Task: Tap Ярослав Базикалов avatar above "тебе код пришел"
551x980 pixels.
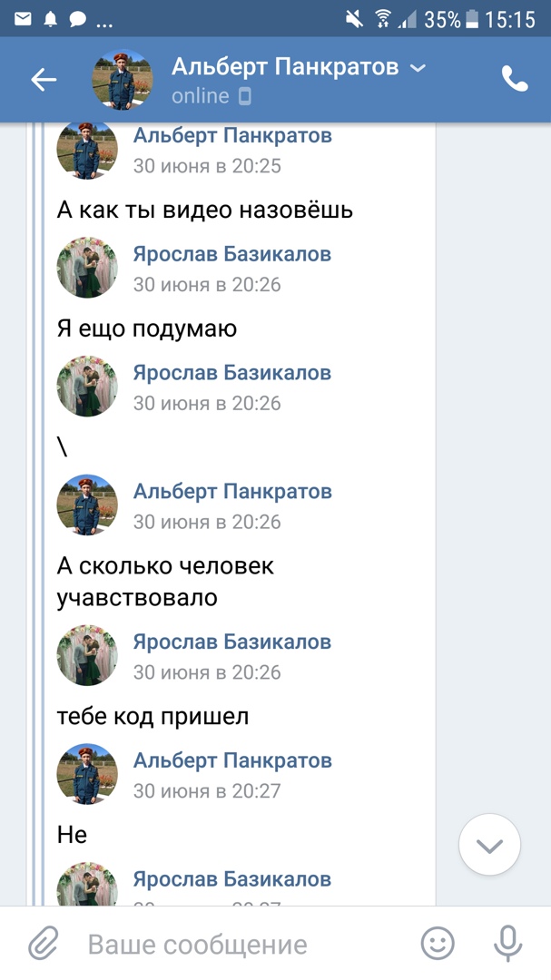Action: click(x=87, y=654)
